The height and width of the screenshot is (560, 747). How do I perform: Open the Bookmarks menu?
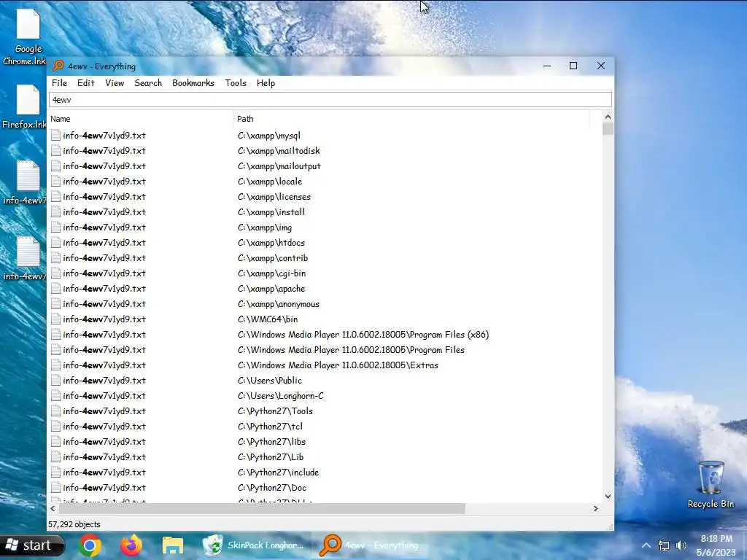(193, 83)
